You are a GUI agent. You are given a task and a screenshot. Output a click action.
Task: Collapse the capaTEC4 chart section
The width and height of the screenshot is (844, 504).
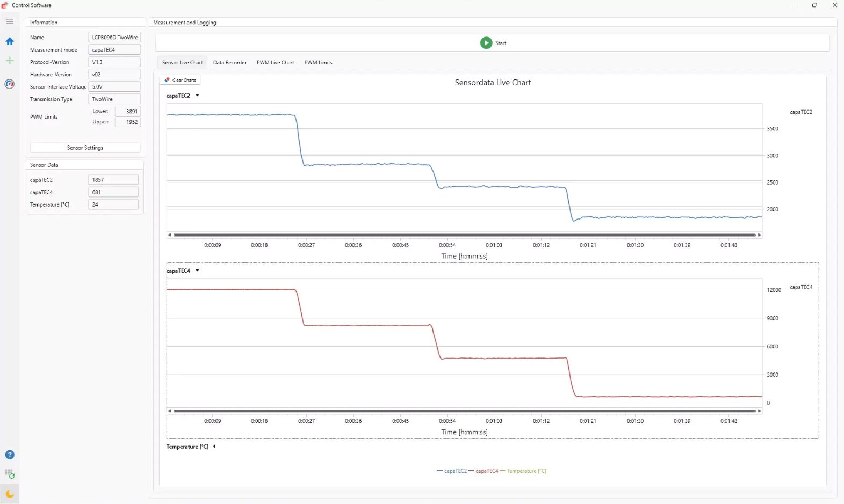click(197, 271)
